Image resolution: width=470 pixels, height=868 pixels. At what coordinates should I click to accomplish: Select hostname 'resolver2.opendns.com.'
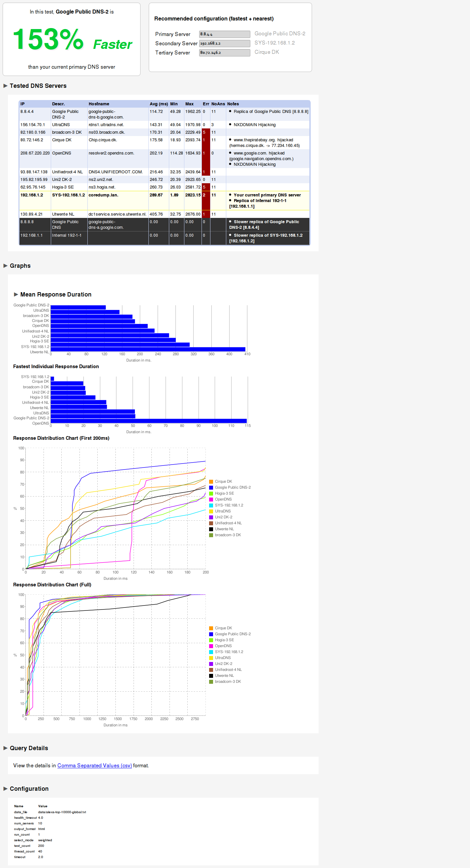[111, 153]
